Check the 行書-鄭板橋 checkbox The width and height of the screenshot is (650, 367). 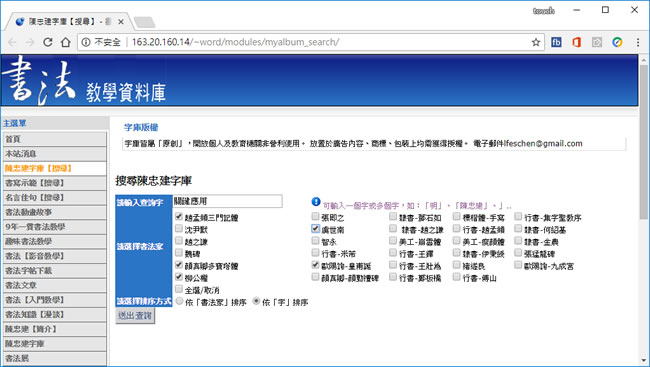(x=393, y=277)
